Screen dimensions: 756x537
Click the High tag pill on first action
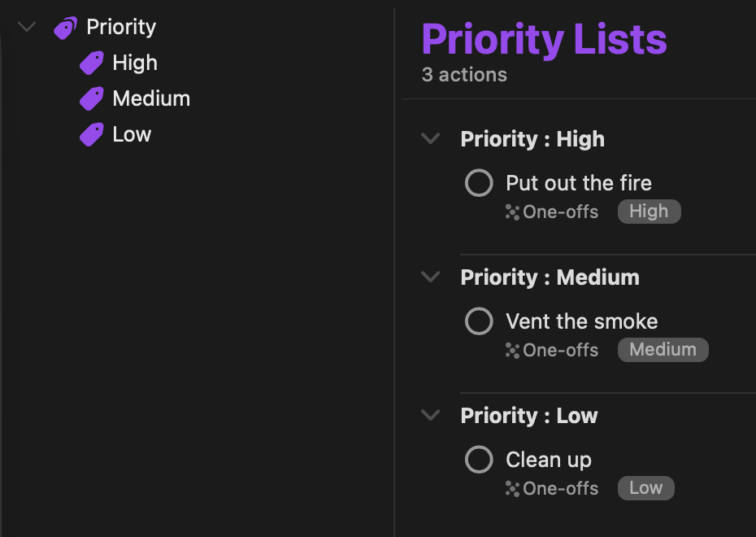[649, 212]
